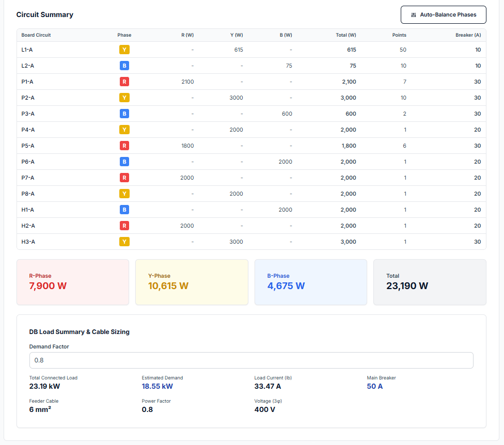Click the Y phase badge for L1-A
The image size is (504, 445).
coord(124,50)
